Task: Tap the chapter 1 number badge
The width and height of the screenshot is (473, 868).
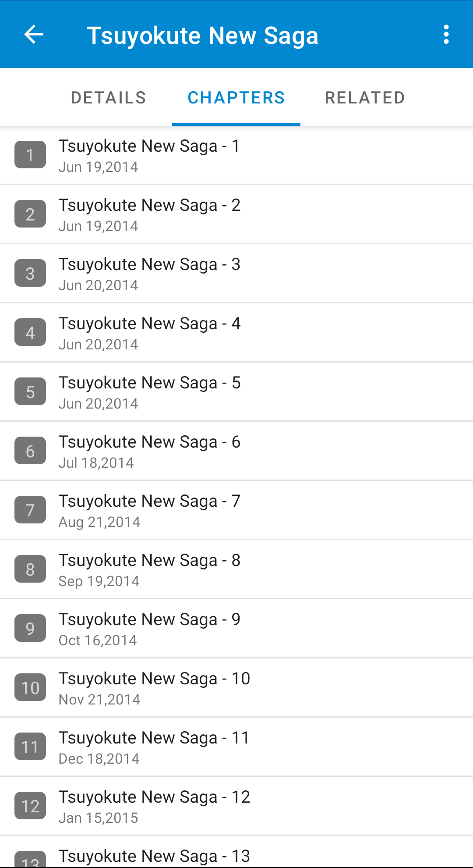Action: point(30,155)
